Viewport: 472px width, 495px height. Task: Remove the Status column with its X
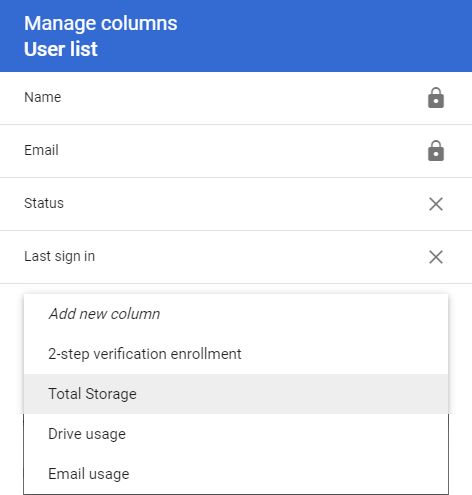436,204
